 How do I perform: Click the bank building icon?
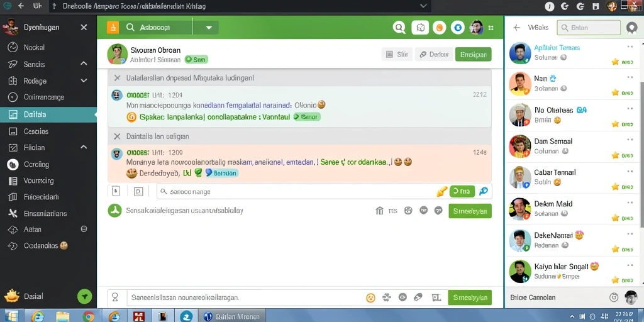(379, 211)
